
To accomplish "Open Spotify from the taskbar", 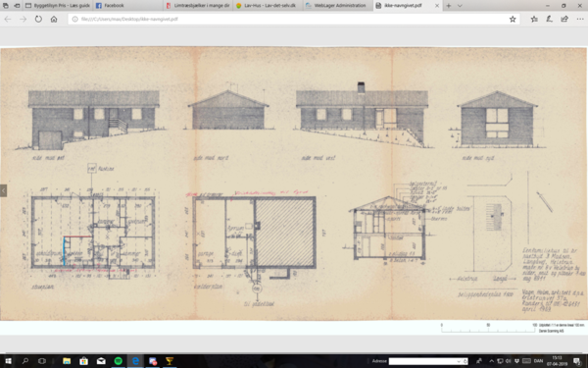I will tap(119, 361).
